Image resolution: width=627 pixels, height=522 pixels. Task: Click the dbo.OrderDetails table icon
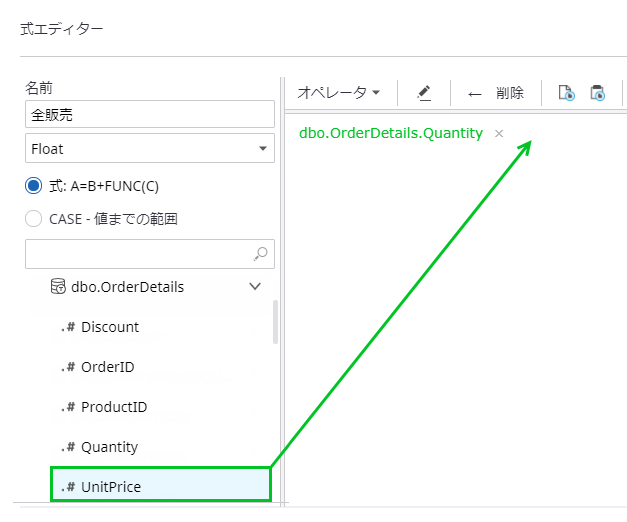click(x=58, y=287)
